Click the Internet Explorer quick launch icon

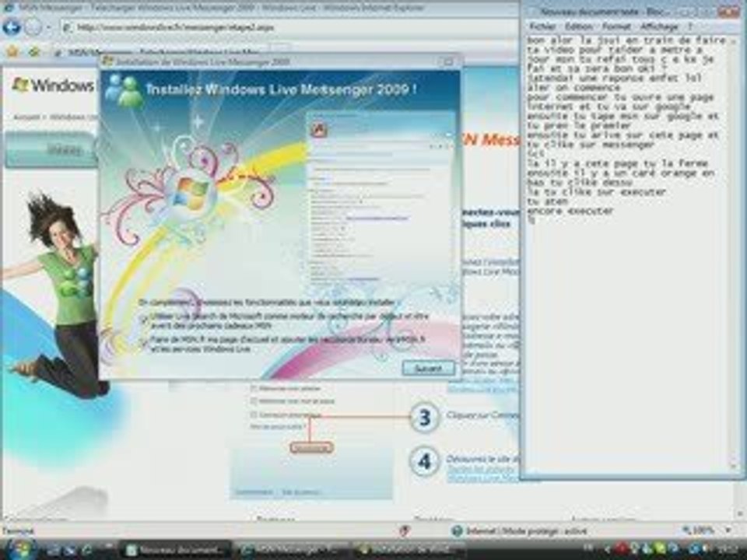[x=86, y=550]
